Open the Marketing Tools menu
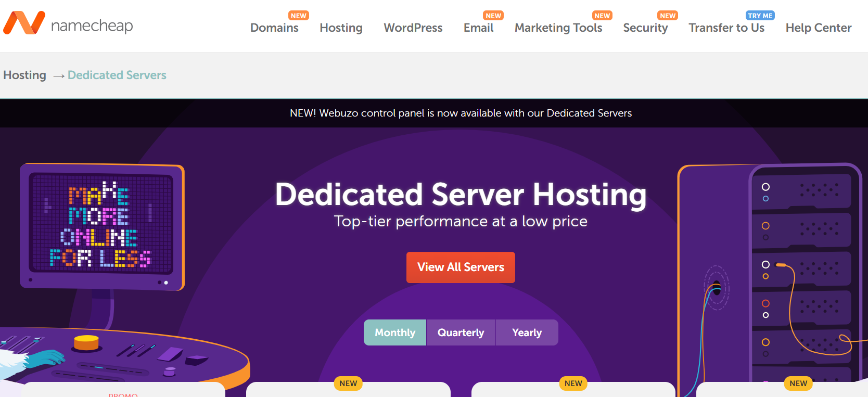868x397 pixels. pos(558,28)
